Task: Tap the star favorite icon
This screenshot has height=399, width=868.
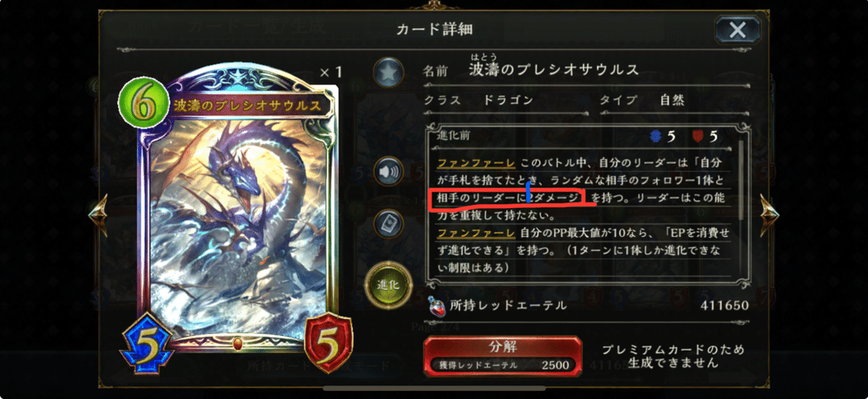Action: click(x=388, y=72)
